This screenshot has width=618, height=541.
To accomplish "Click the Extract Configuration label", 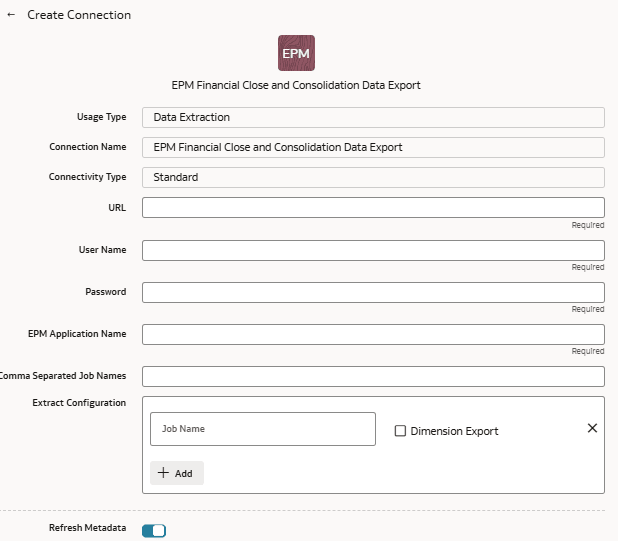I will (79, 403).
